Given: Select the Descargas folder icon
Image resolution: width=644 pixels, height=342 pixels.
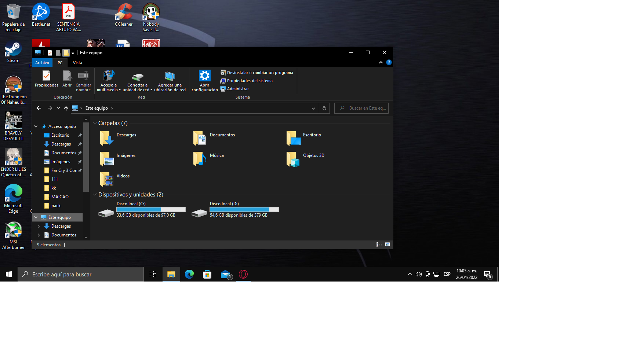Looking at the screenshot, I should 107,138.
